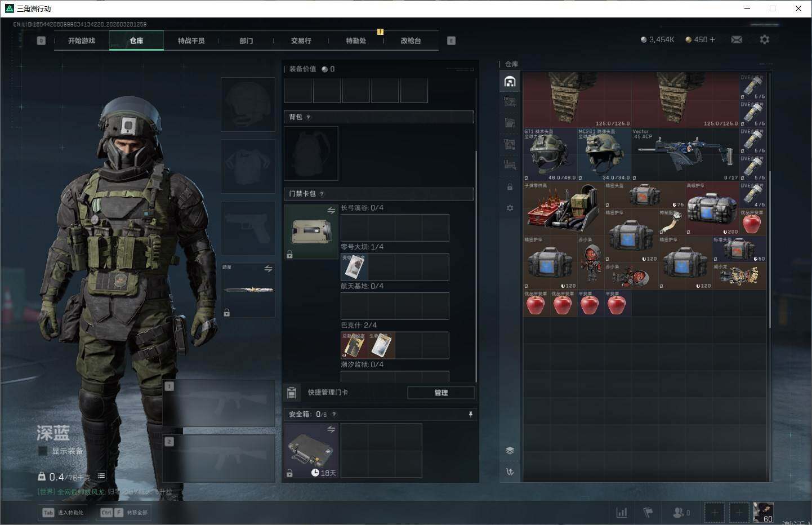This screenshot has width=812, height=525.
Task: Click the 快捷管理门卡 clipboard icon
Action: [x=292, y=392]
